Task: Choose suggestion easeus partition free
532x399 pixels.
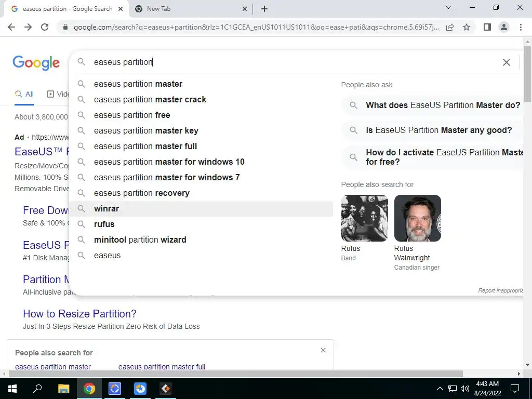Action: click(201, 115)
